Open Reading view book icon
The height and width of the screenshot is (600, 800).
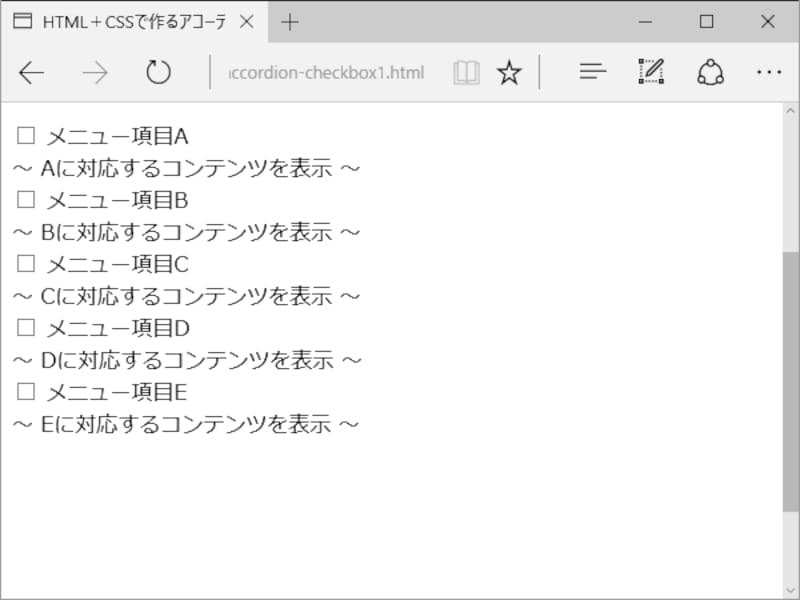coord(466,73)
